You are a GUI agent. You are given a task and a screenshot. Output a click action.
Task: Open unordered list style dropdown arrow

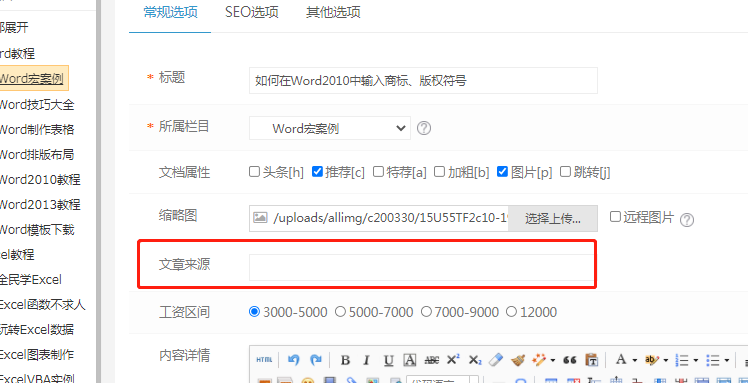point(727,360)
